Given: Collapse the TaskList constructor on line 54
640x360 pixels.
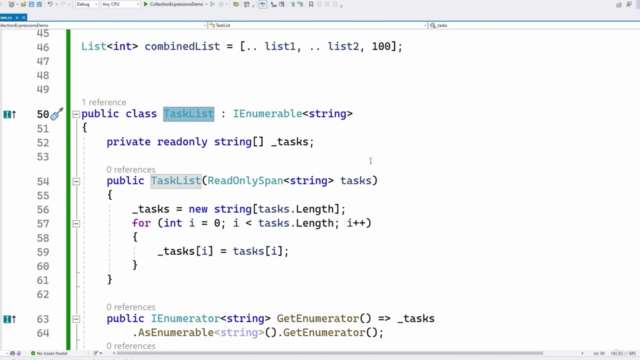Looking at the screenshot, I should [x=76, y=181].
